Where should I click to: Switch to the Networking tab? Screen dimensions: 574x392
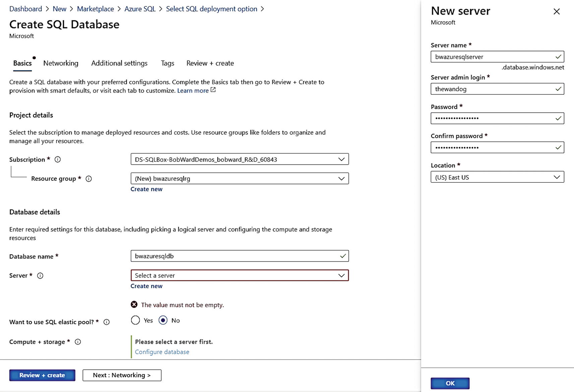pos(61,63)
